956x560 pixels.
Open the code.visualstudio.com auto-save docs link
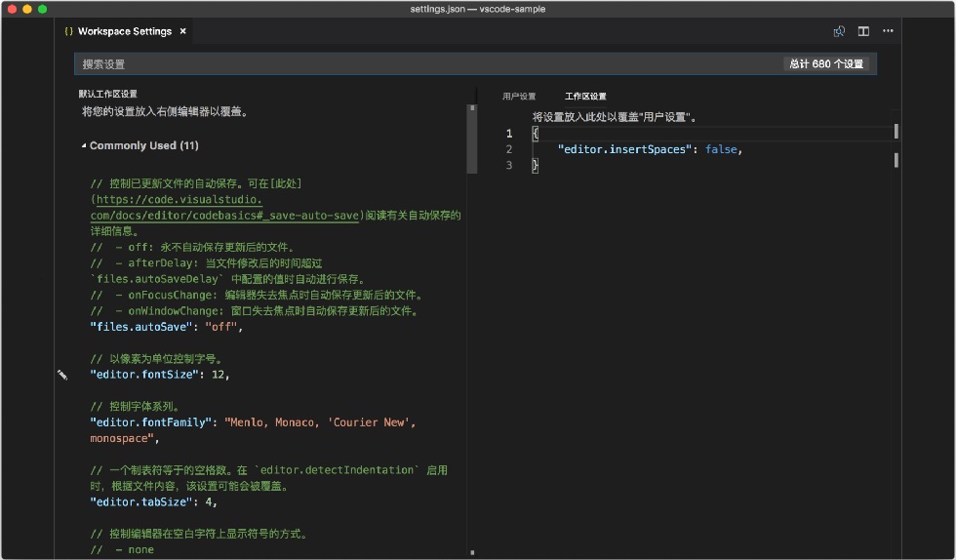224,208
